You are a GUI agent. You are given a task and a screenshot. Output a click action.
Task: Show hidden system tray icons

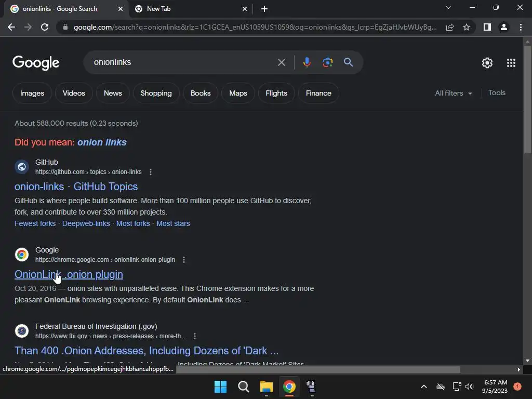pos(424,387)
